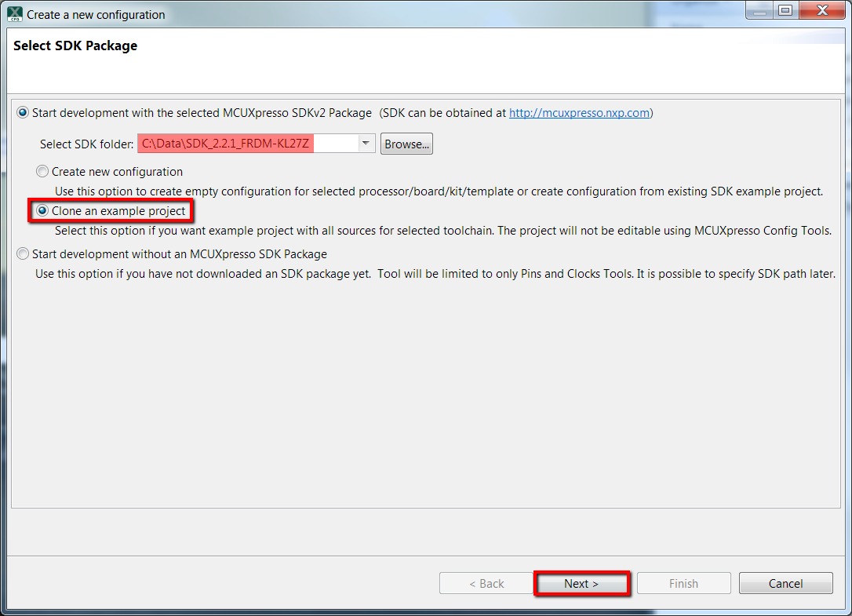Click inside the SDK folder path field

(247, 144)
